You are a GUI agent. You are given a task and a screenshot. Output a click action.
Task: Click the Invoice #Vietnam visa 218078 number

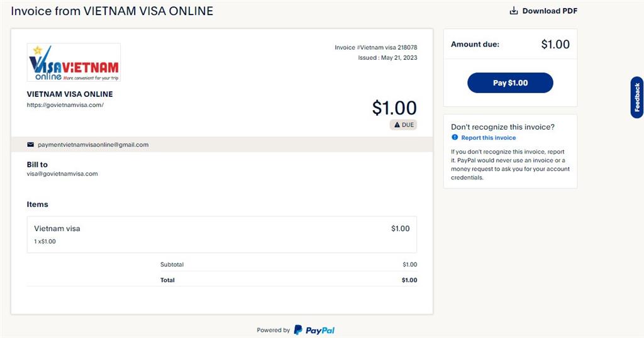pos(376,47)
